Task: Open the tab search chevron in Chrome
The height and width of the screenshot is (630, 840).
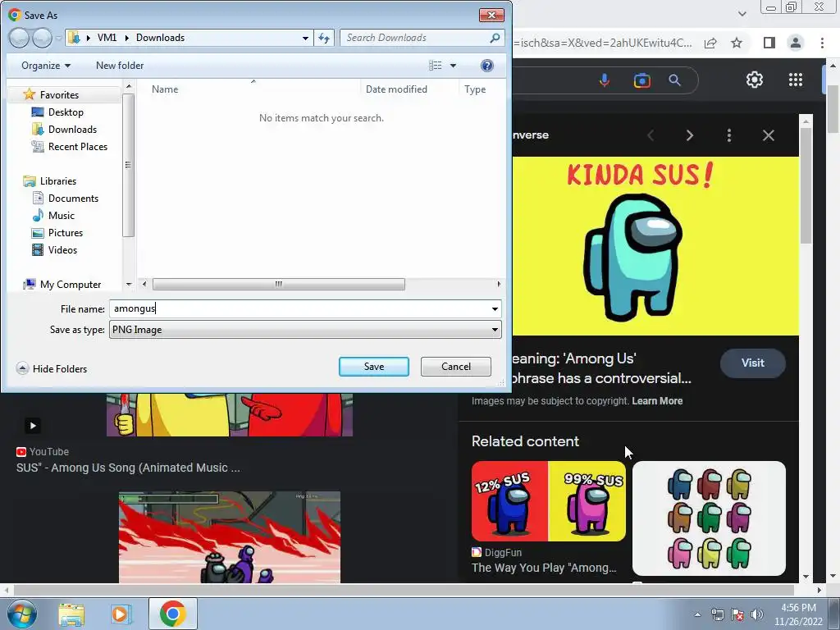Action: (742, 13)
